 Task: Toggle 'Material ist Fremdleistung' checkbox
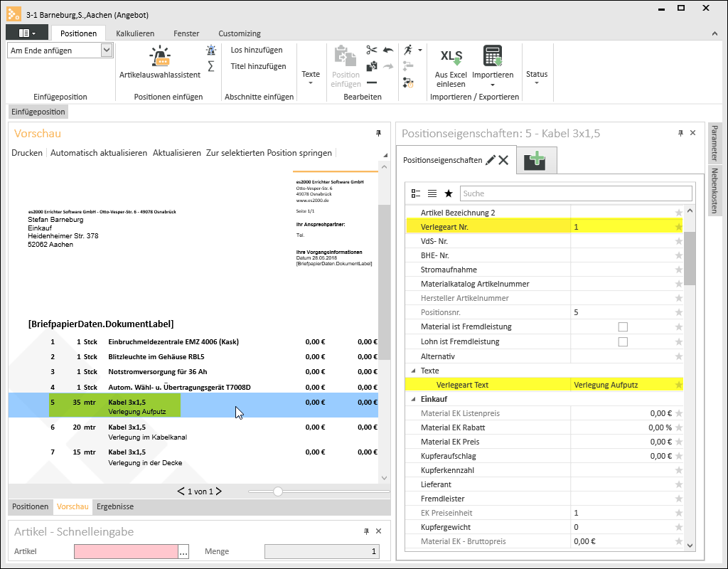(623, 326)
